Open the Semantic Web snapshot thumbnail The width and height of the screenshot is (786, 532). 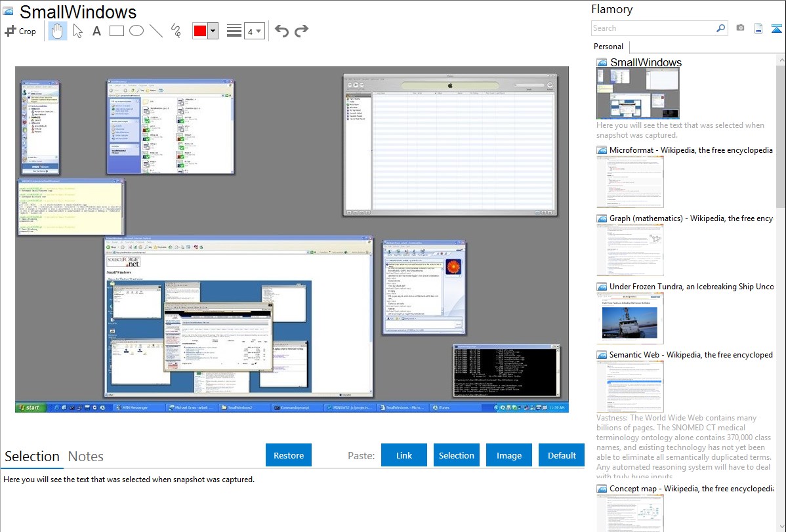coord(630,386)
